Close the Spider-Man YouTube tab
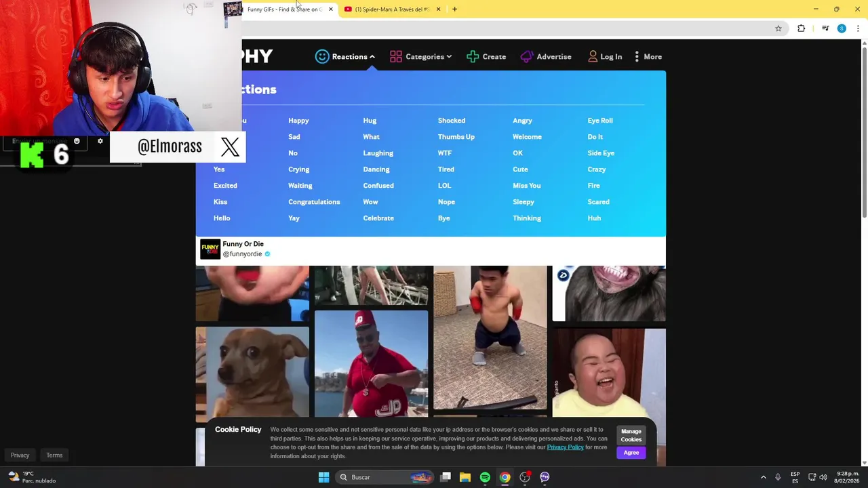Viewport: 868px width, 488px height. tap(438, 9)
